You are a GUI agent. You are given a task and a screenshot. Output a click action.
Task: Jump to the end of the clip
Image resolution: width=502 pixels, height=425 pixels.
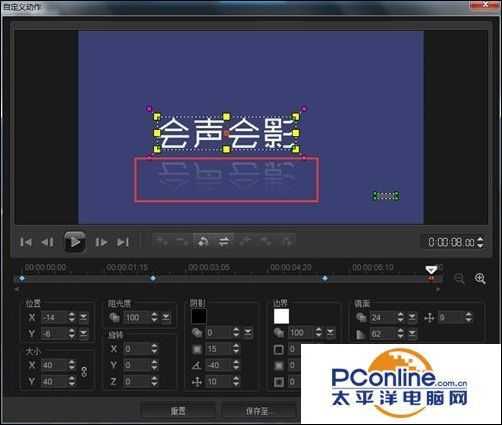(x=123, y=242)
